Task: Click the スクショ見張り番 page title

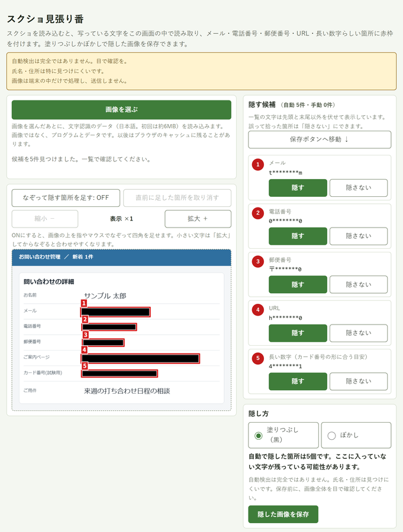Action: tap(45, 19)
